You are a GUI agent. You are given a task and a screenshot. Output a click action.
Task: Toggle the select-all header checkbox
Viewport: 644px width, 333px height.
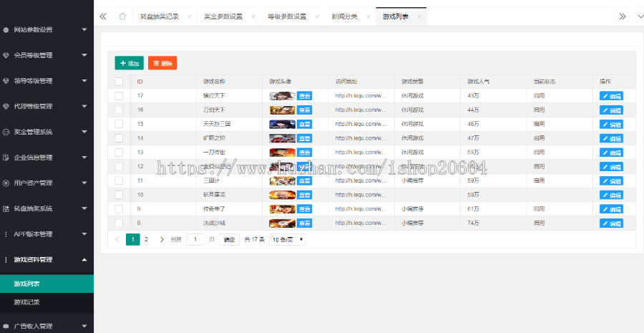point(119,82)
